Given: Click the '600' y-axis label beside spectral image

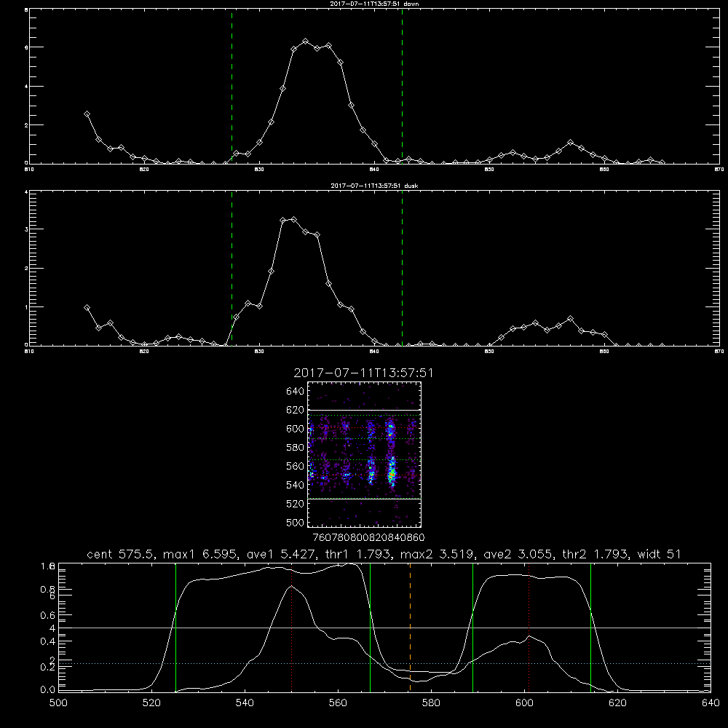Looking at the screenshot, I should point(296,429).
